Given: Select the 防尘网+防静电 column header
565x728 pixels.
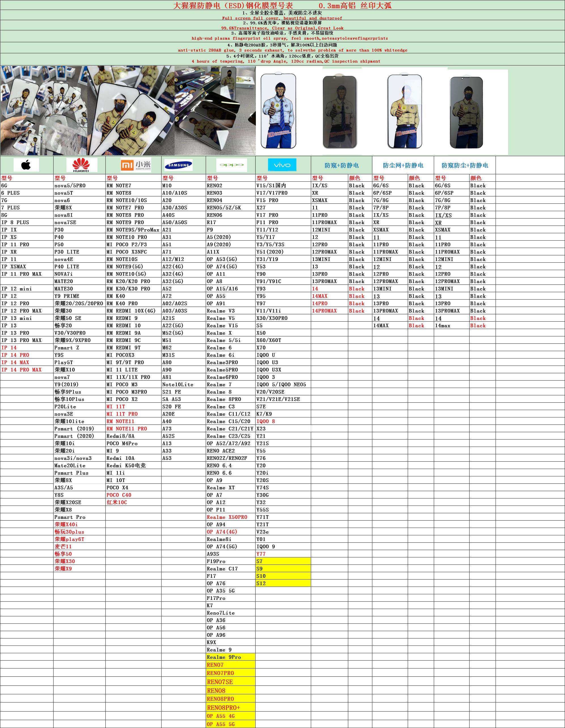Looking at the screenshot, I should click(403, 165).
